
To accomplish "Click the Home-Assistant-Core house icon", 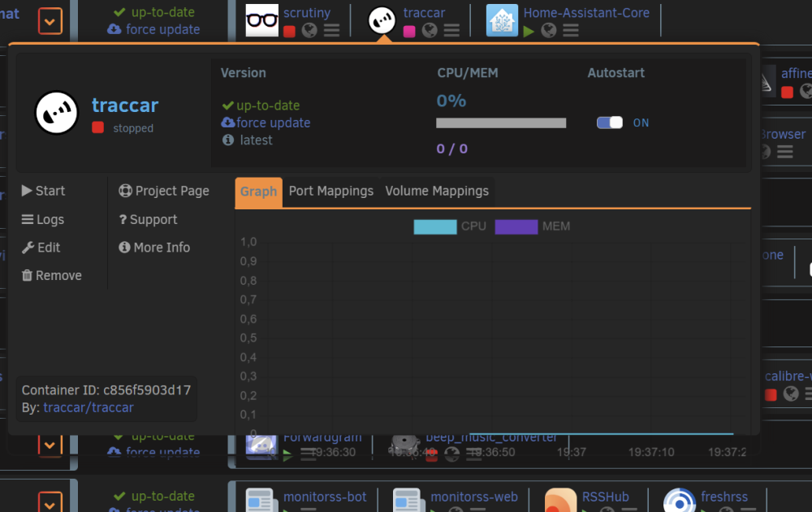I will [502, 20].
